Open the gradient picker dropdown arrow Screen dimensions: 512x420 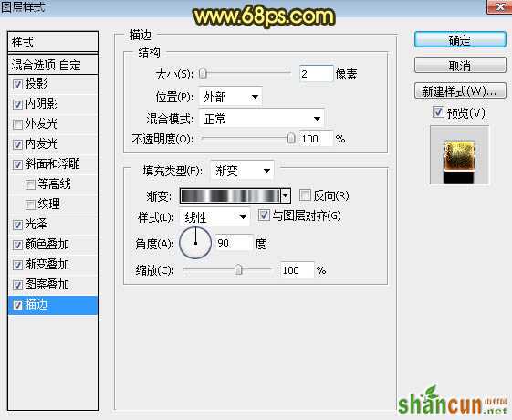[x=286, y=196]
